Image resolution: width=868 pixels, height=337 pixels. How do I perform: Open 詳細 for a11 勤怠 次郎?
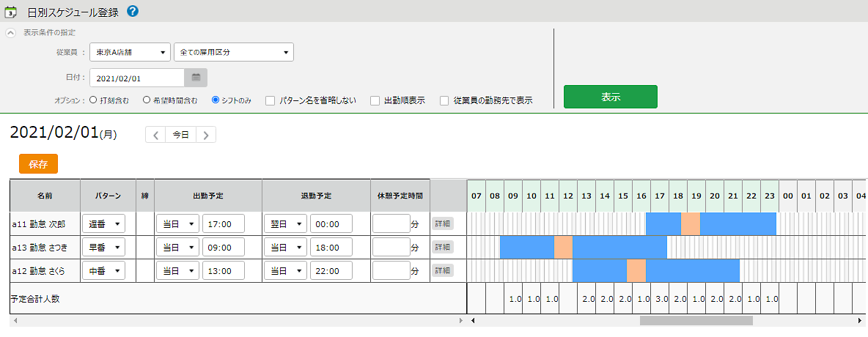[x=443, y=223]
